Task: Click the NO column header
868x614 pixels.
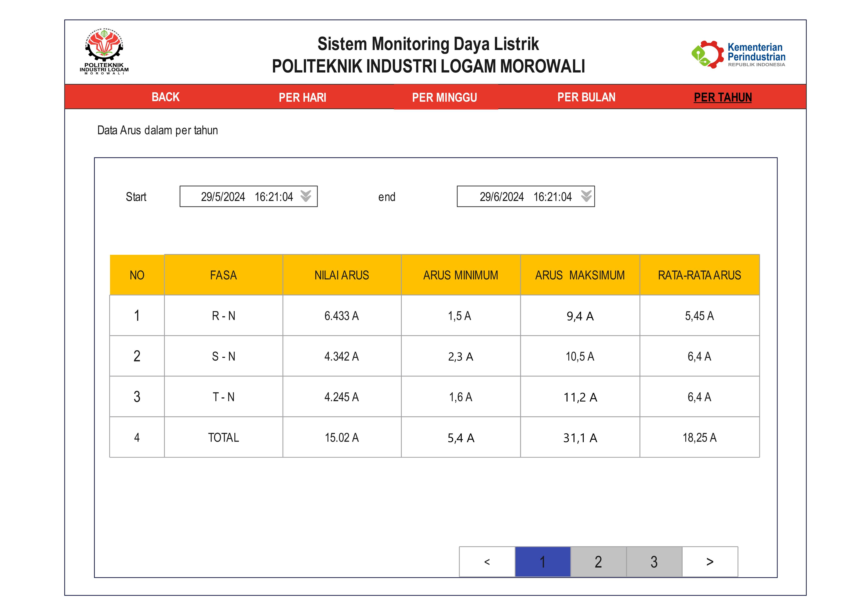Action: [x=137, y=275]
